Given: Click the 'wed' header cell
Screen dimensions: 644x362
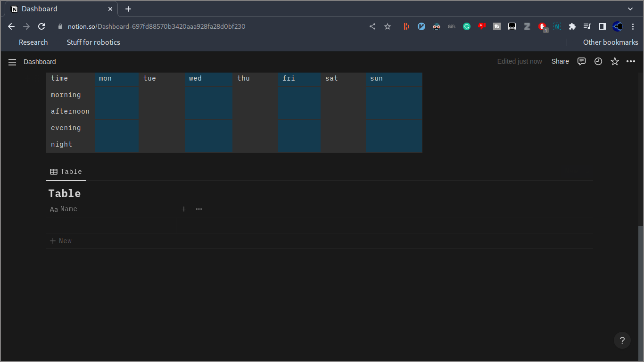Looking at the screenshot, I should (209, 79).
